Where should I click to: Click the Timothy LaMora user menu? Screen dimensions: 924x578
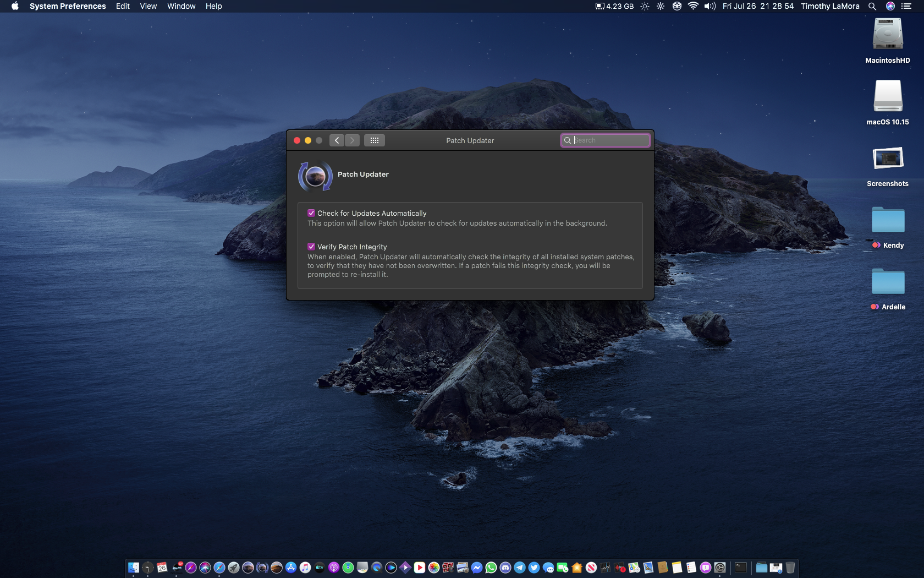coord(830,6)
